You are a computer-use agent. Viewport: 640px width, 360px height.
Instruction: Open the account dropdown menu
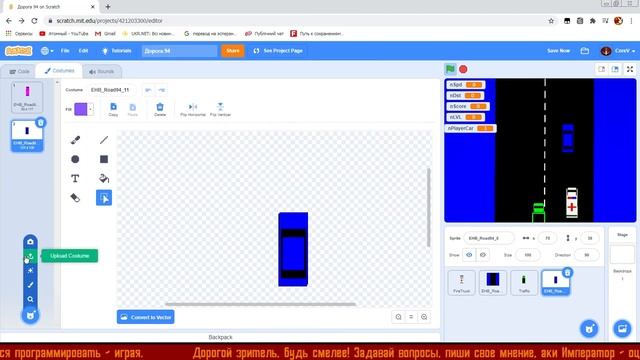618,51
